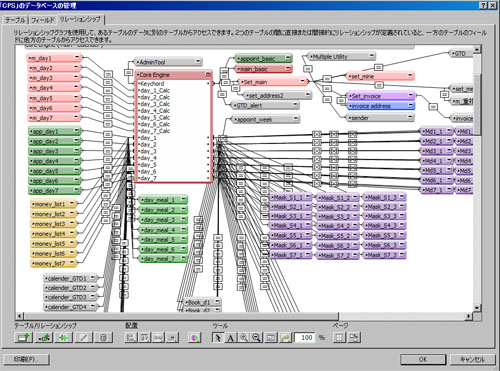Click the horizontal scrollbar left arrow

click(x=20, y=316)
